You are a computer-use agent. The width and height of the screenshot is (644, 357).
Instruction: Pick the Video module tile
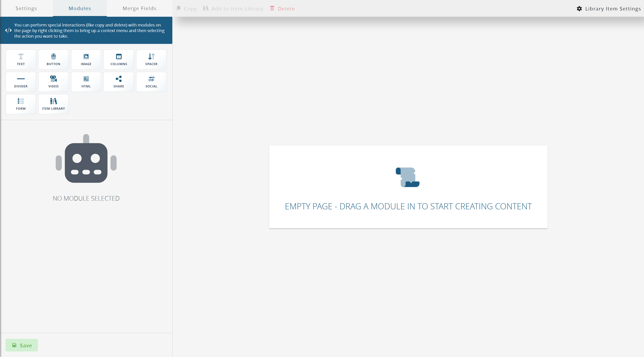(53, 82)
